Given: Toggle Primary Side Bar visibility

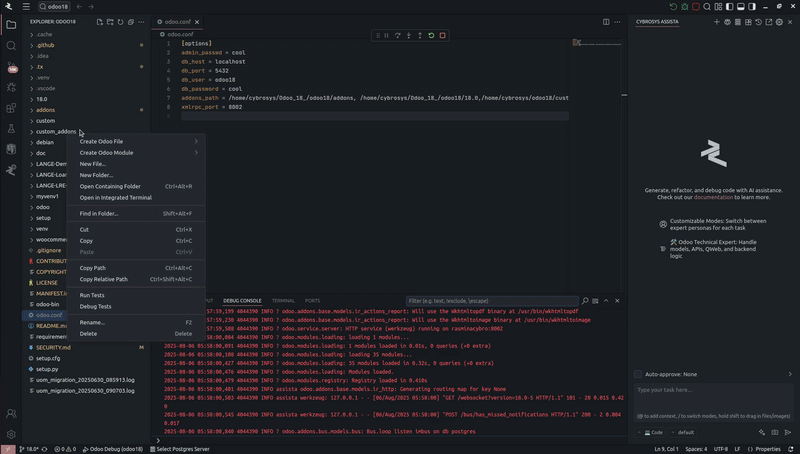Looking at the screenshot, I should tap(730, 7).
